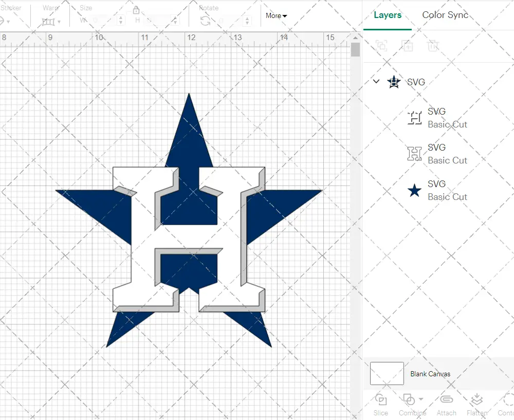Click the height stepper arrows
The width and height of the screenshot is (514, 420).
175,21
